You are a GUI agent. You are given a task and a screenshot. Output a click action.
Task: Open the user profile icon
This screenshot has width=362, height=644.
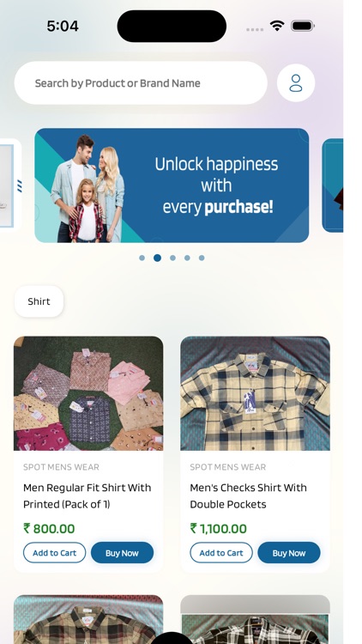pos(295,82)
